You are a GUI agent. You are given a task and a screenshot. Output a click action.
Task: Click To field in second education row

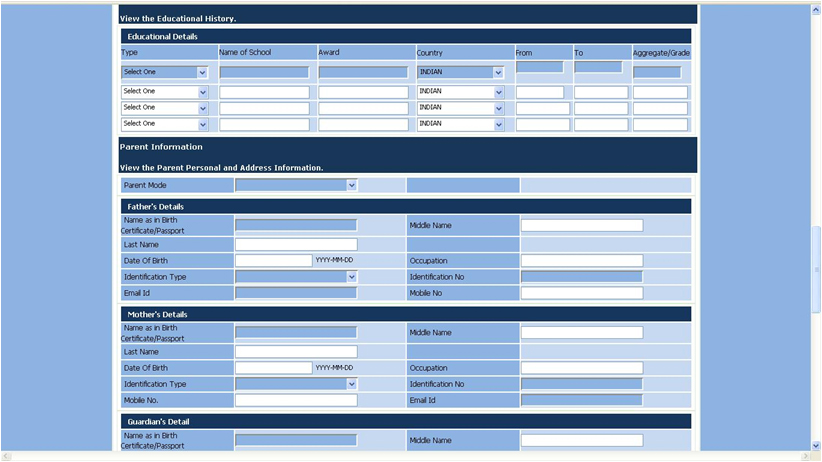click(601, 92)
